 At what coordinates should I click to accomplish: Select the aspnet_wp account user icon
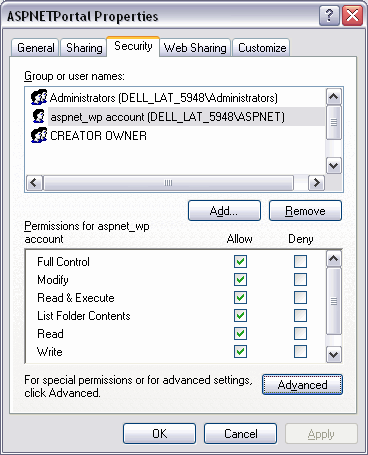(x=39, y=116)
